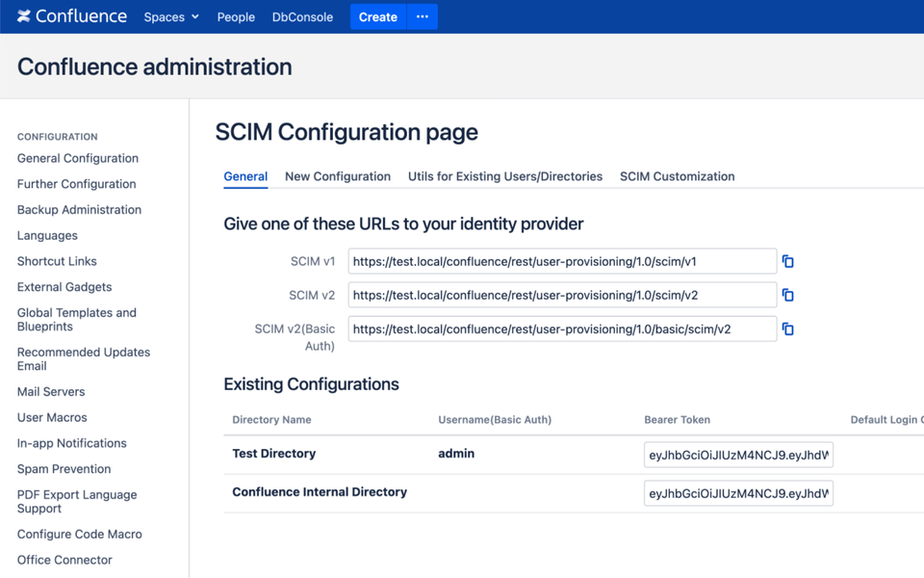924x578 pixels.
Task: Open the People page
Action: (x=236, y=17)
